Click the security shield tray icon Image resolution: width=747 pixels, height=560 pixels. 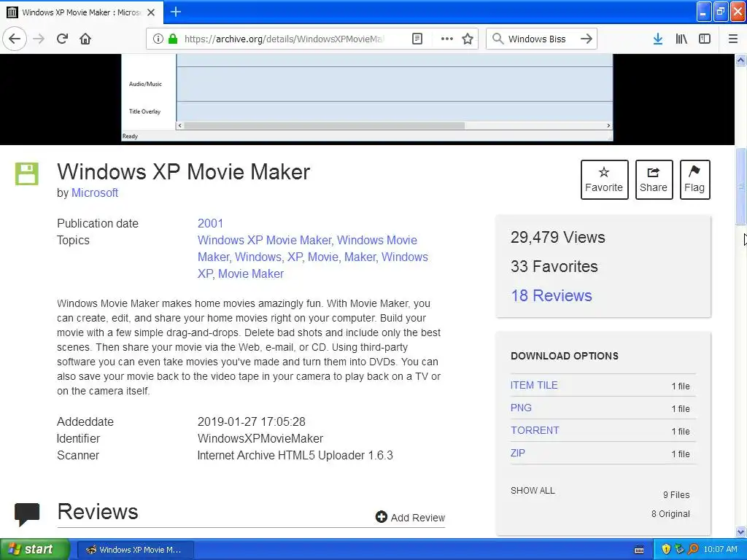666,549
